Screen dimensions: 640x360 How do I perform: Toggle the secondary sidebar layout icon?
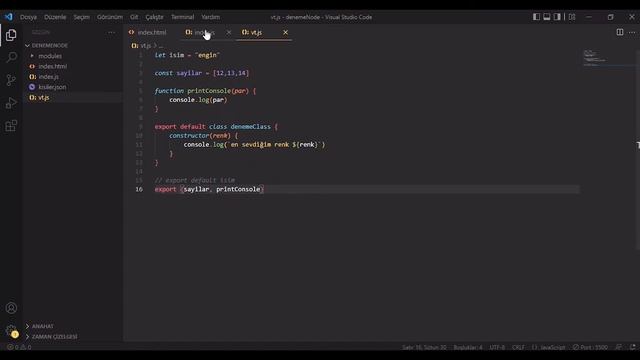click(x=557, y=17)
